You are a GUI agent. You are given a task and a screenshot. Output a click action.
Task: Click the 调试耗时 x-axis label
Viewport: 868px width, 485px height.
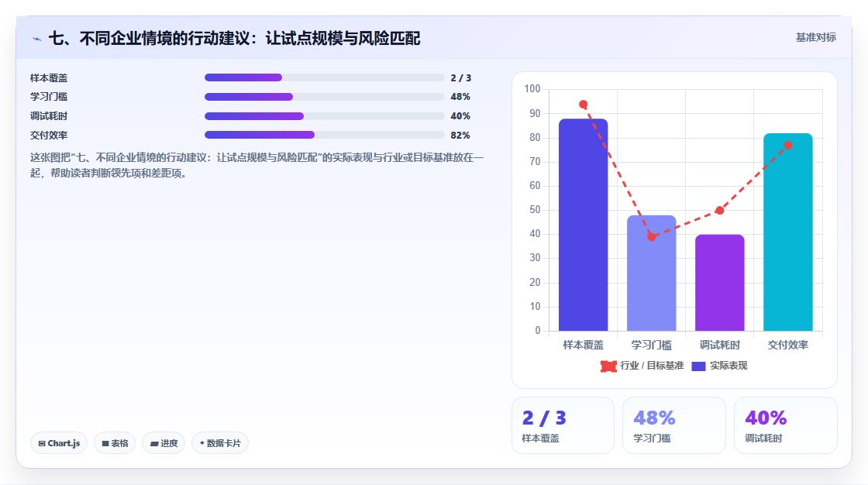(720, 345)
